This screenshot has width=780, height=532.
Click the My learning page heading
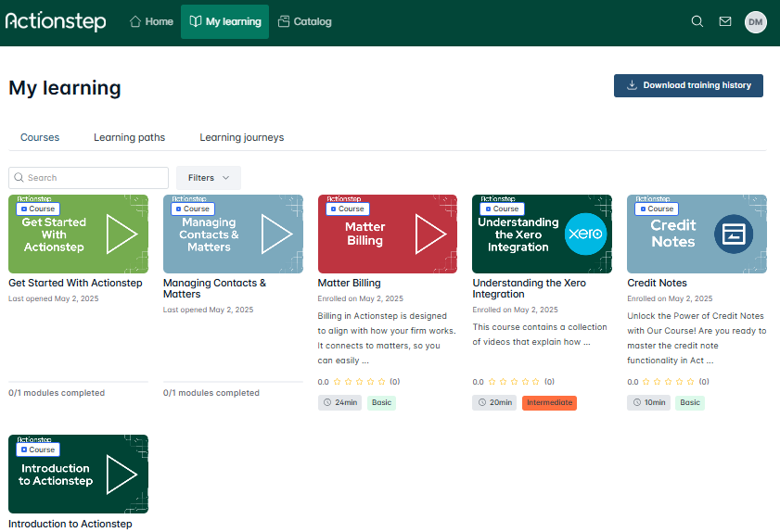click(x=65, y=88)
